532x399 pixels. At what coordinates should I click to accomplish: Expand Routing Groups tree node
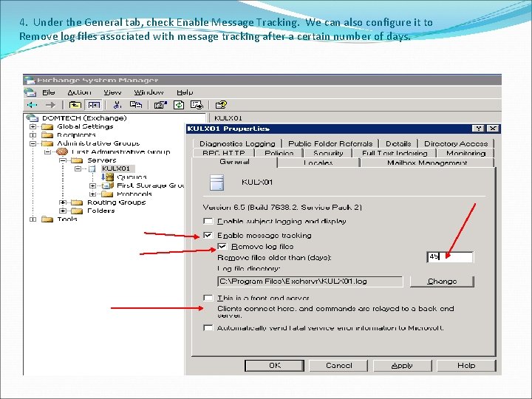click(63, 202)
